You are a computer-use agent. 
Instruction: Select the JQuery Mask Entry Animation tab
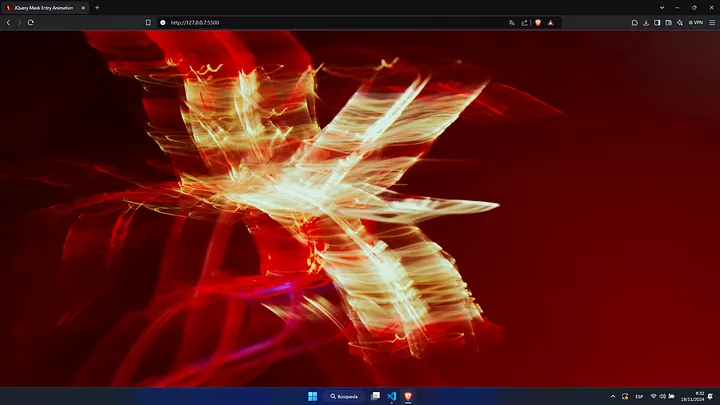point(44,8)
